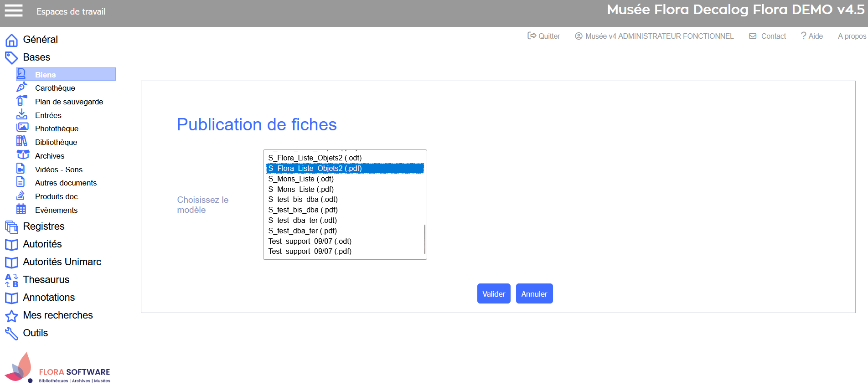Click the Quitter link
This screenshot has width=868, height=391.
pos(543,36)
